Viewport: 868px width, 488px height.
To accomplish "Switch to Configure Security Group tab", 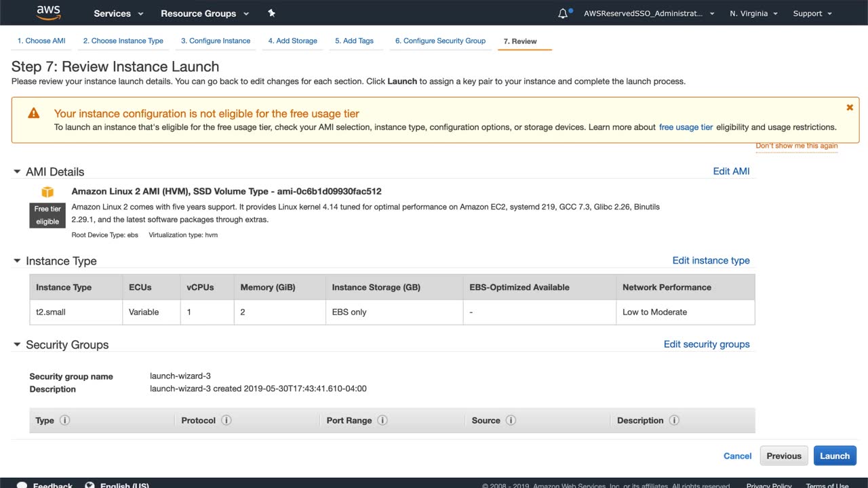I will pyautogui.click(x=440, y=41).
